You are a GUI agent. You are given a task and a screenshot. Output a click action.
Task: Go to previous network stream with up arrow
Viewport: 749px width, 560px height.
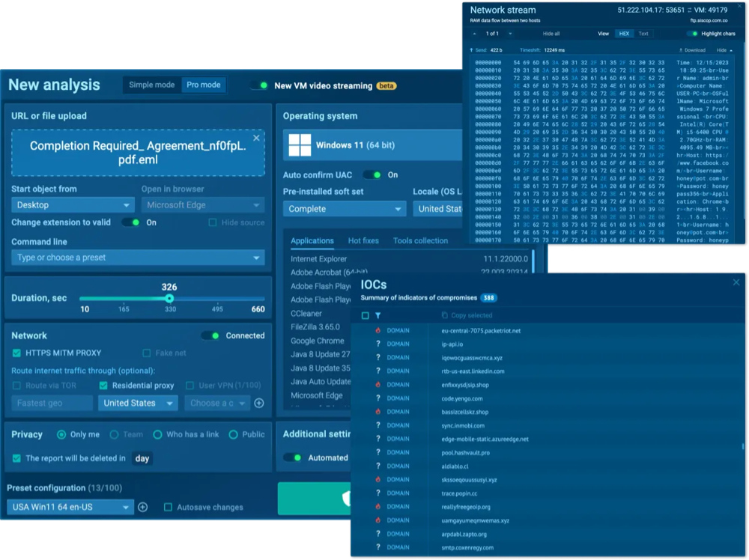474,34
